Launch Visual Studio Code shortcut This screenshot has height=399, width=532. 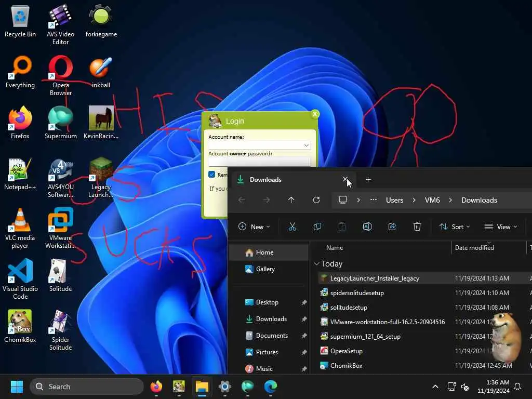pyautogui.click(x=20, y=279)
